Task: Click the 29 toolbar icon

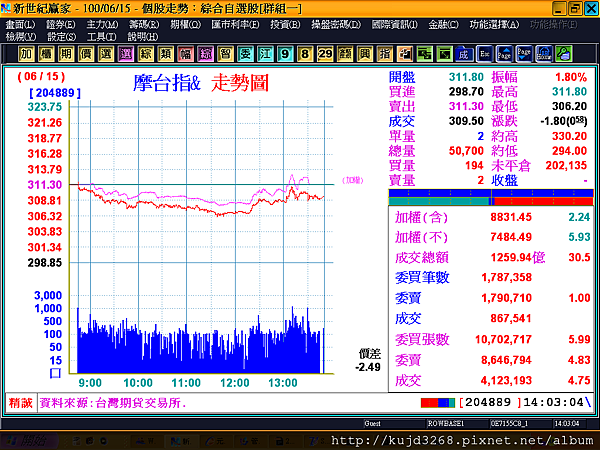Action: pos(325,54)
